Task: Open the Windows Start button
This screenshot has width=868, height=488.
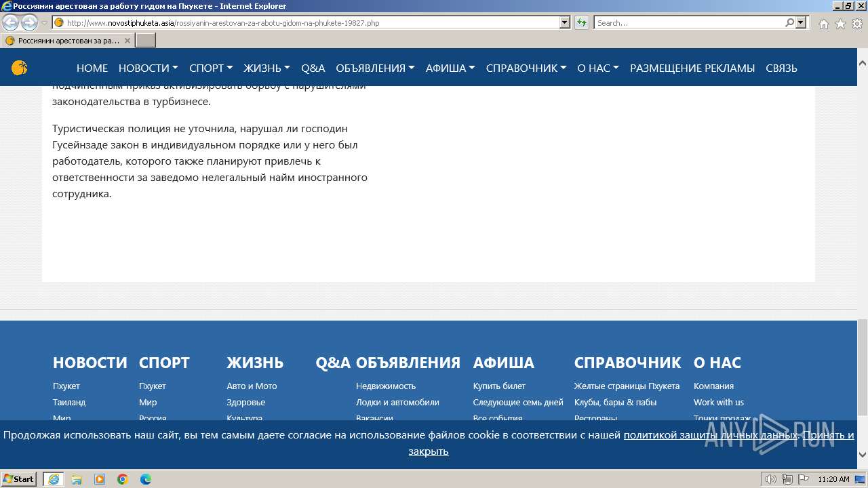Action: coord(19,479)
